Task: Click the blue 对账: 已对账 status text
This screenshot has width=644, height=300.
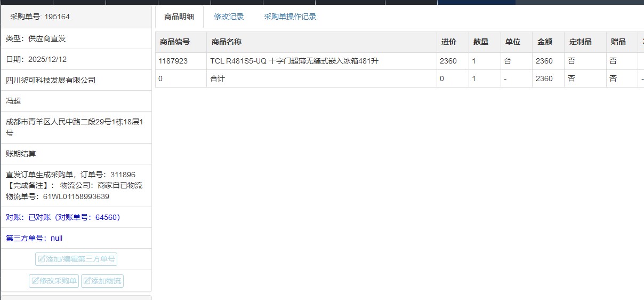Action: pyautogui.click(x=64, y=217)
